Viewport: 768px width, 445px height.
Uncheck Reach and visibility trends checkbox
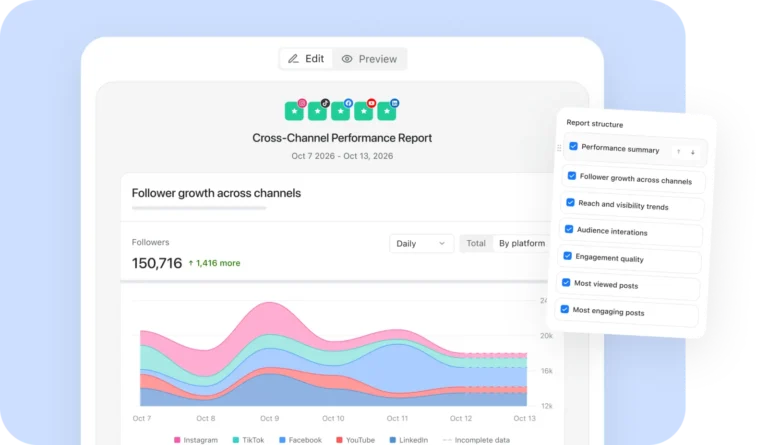tap(571, 202)
